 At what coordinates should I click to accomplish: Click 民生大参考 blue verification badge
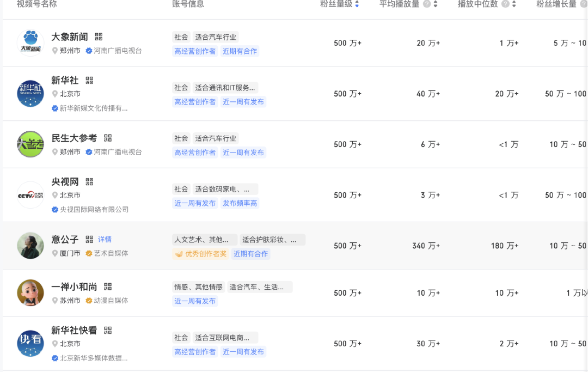89,152
